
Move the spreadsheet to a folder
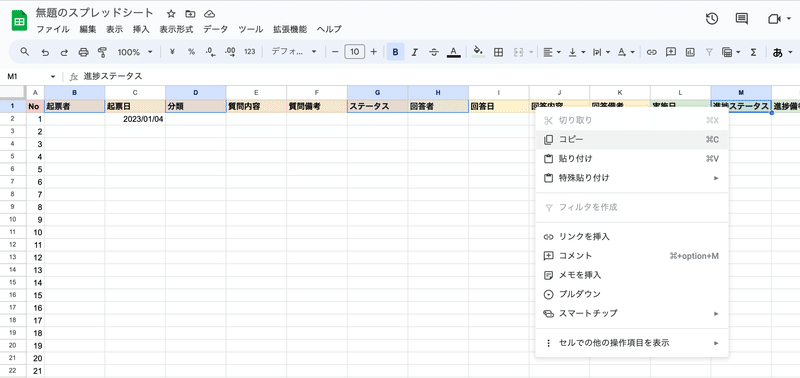point(190,14)
